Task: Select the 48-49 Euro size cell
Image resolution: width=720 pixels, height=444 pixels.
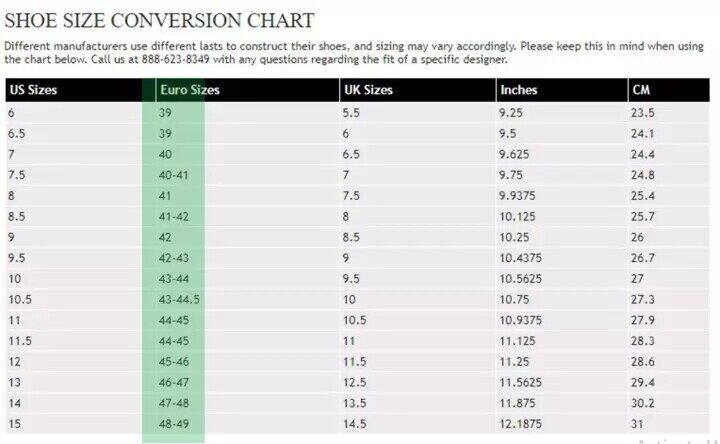Action: click(174, 423)
